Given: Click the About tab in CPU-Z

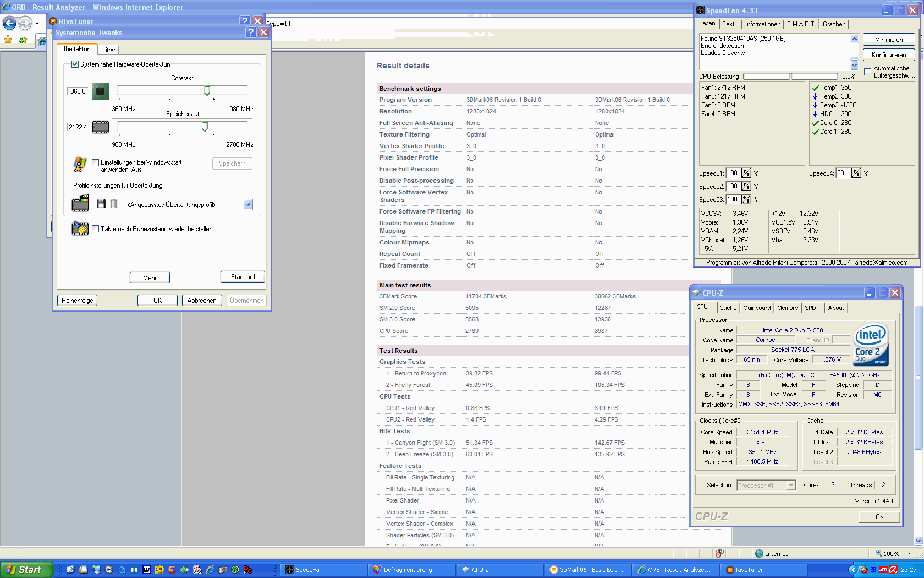Looking at the screenshot, I should point(836,308).
